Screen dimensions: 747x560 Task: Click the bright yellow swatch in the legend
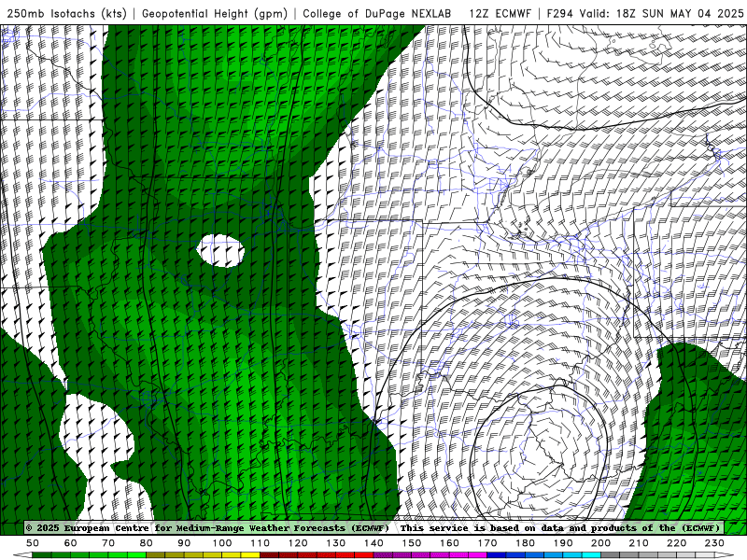point(250,555)
